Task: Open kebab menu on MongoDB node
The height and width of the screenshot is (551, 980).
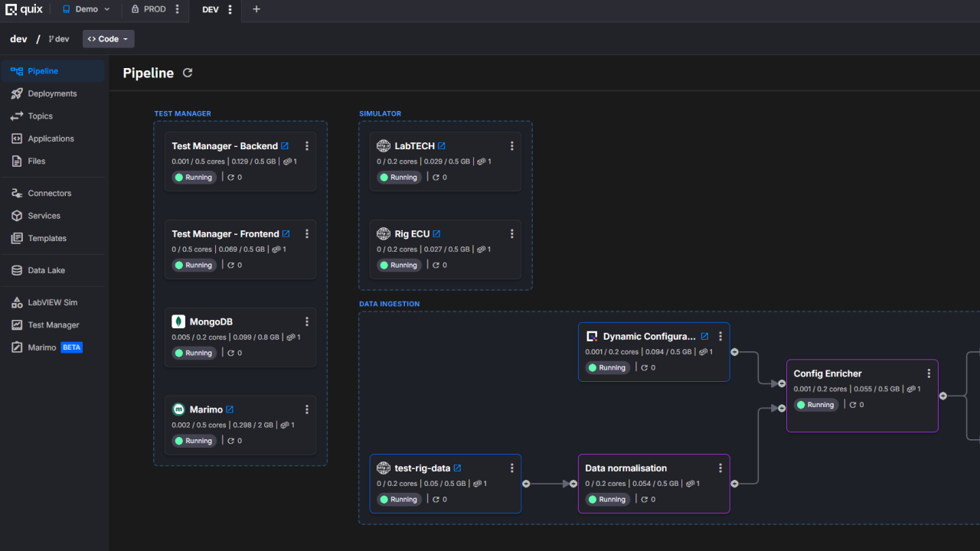Action: (307, 322)
